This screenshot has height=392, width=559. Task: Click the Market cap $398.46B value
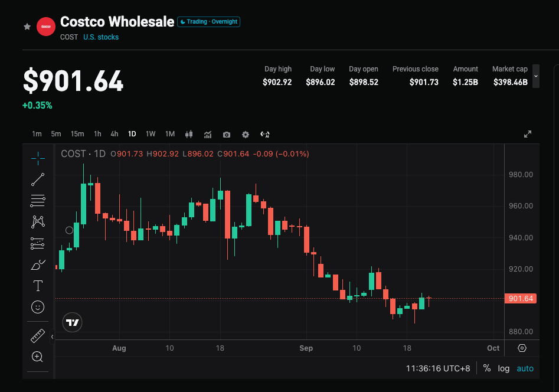pyautogui.click(x=511, y=83)
